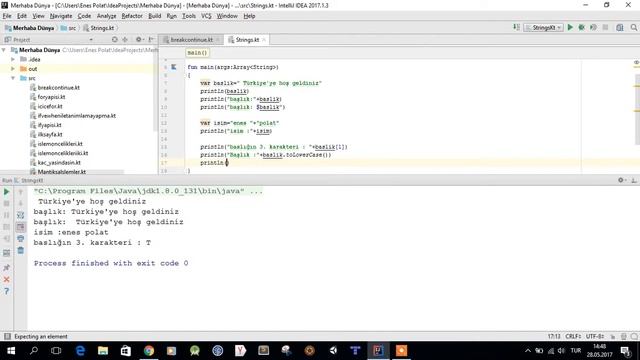Click UTF-8 encoding in status bar
Screen dimensions: 640x360
pos(595,336)
